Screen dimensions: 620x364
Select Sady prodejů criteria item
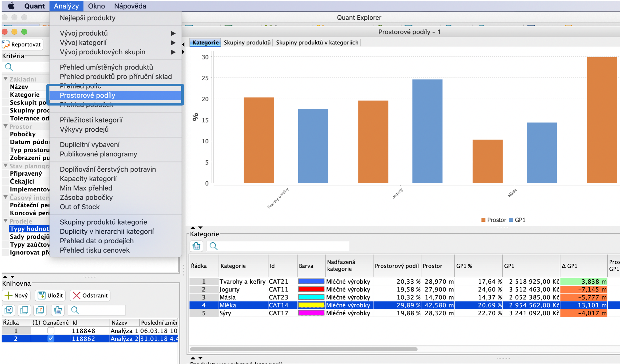(x=30, y=237)
